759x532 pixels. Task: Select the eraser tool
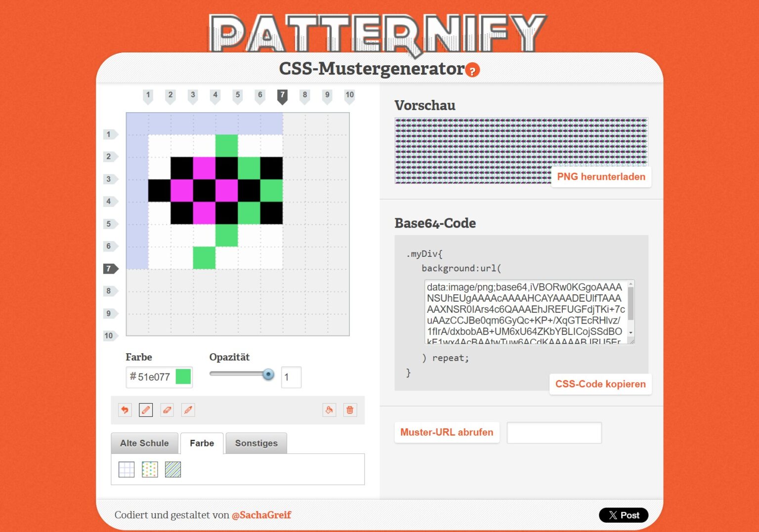coord(167,410)
